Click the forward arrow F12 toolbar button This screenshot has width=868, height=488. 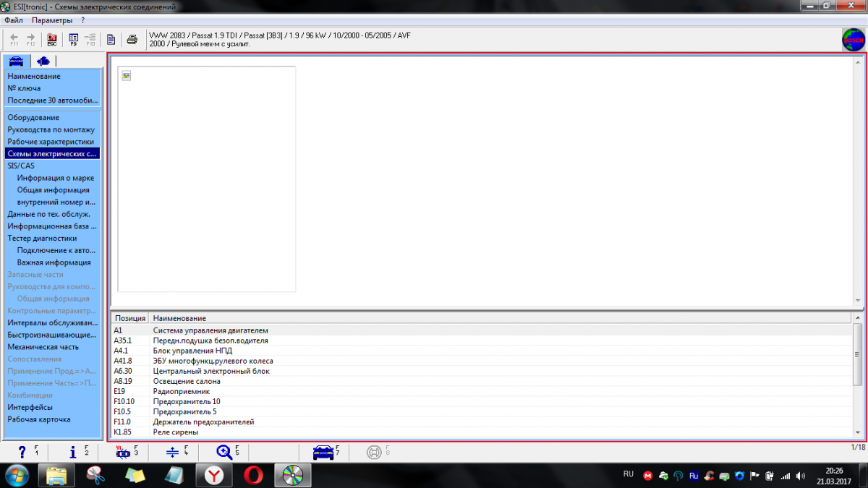point(31,39)
